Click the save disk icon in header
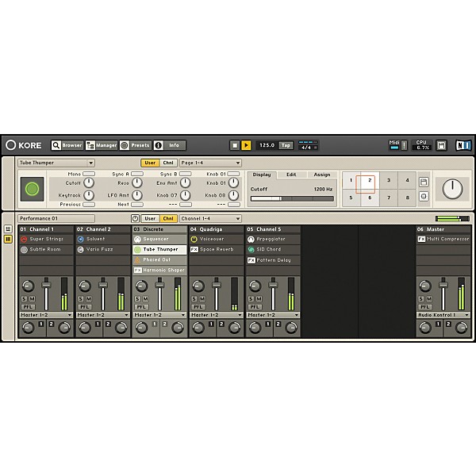Screen dimensions: 476x476 (441, 145)
